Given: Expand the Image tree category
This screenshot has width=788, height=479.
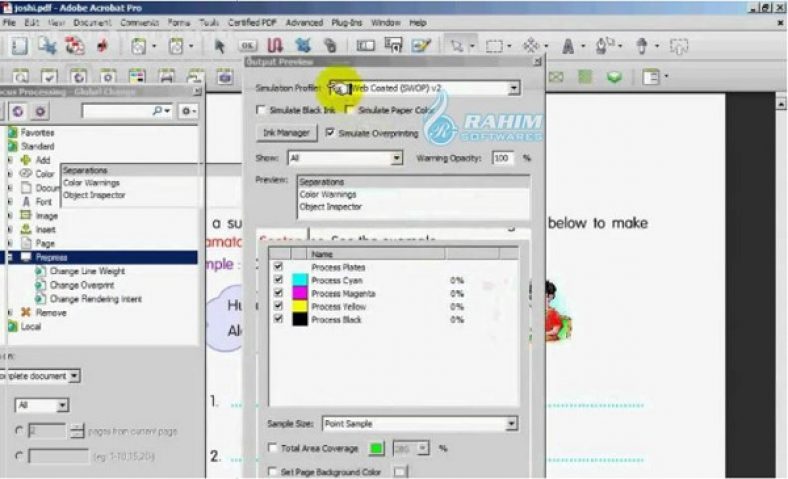Looking at the screenshot, I should pos(10,216).
